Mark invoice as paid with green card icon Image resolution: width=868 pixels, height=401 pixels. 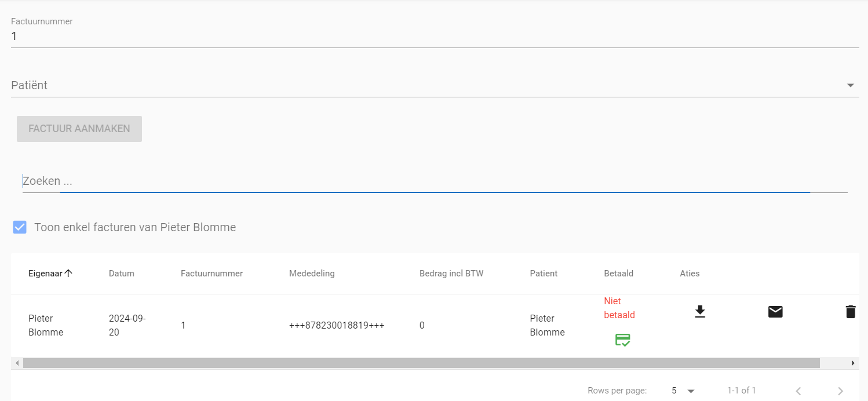[622, 340]
